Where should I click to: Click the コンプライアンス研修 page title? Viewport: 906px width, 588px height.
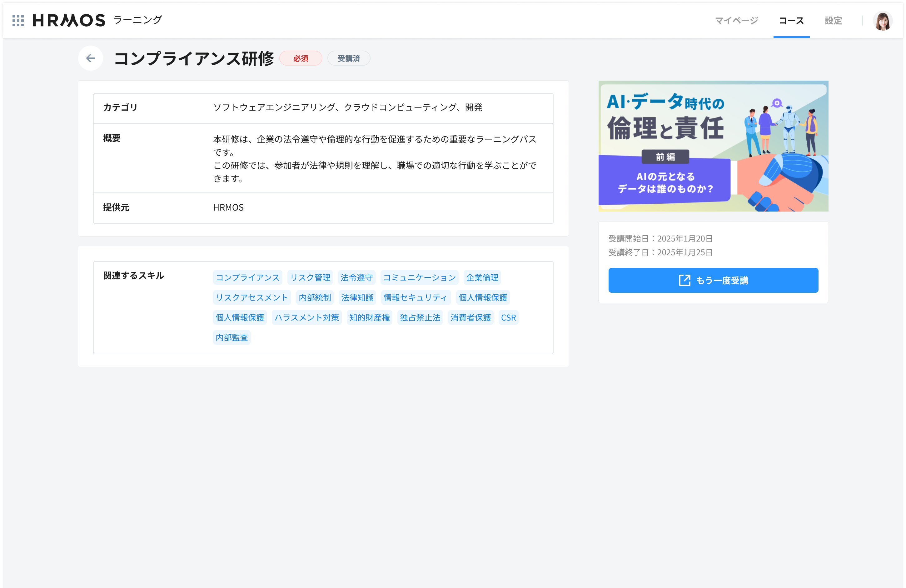click(194, 59)
